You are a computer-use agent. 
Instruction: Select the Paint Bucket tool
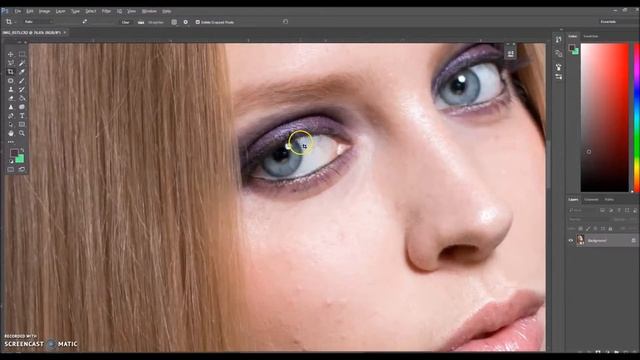pyautogui.click(x=22, y=98)
